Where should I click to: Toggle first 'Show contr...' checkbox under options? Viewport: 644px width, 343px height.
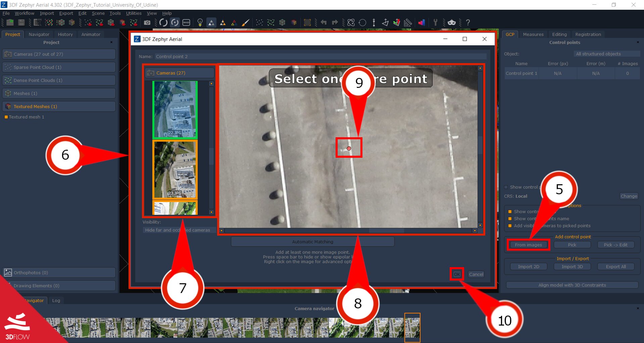510,212
